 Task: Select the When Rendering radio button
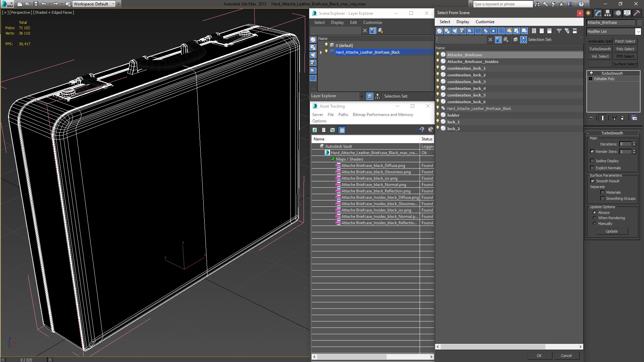click(594, 218)
